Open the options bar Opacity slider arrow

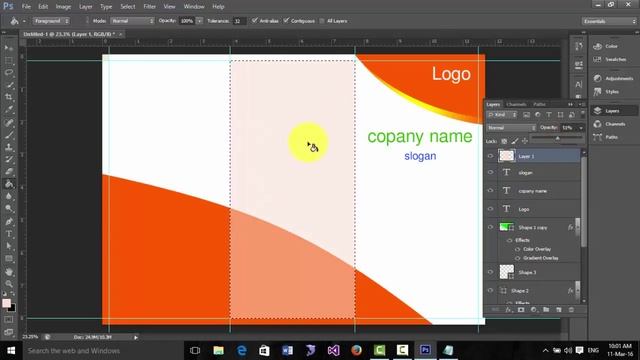point(200,21)
